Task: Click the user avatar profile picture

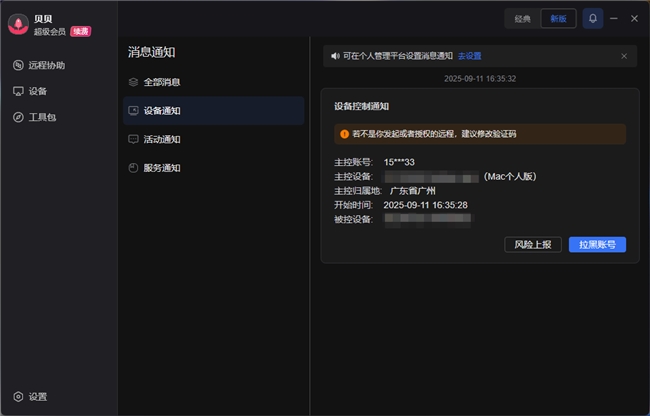Action: [18, 24]
